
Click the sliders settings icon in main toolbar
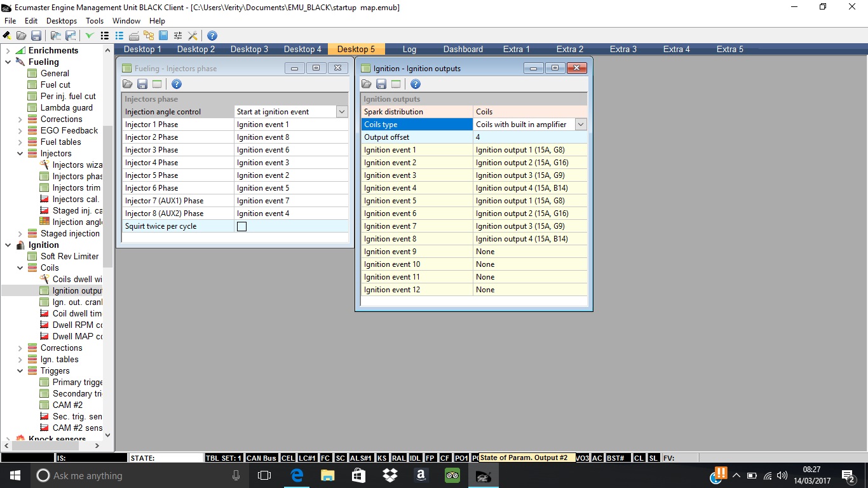(178, 36)
